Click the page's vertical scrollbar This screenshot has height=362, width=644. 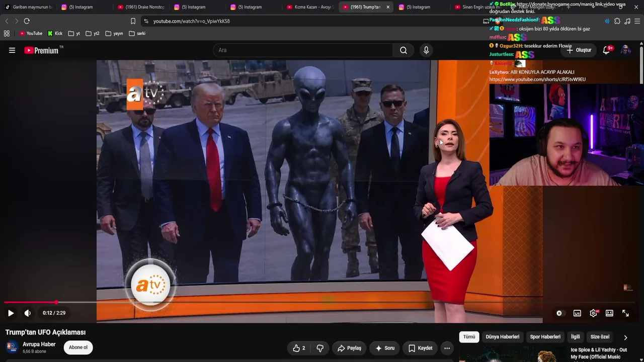pos(641,65)
